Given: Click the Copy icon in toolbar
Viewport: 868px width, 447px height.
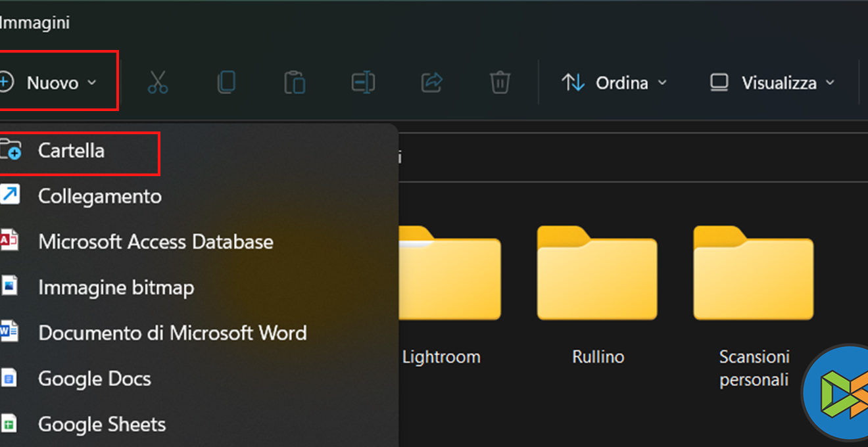Looking at the screenshot, I should point(226,83).
